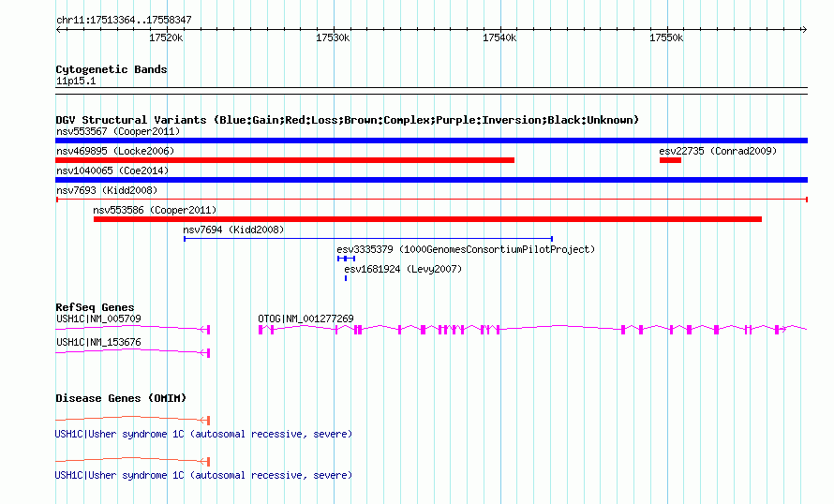
Task: Click the nsv469895 (Locke2006) variant label
Action: 115,151
